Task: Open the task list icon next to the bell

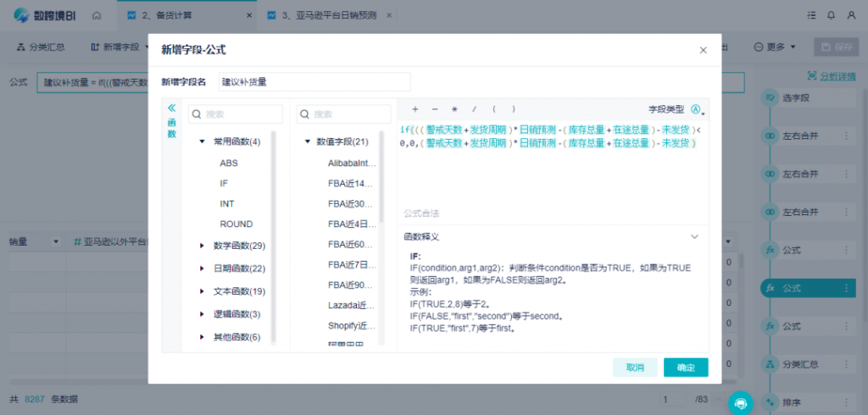Action: coord(811,16)
